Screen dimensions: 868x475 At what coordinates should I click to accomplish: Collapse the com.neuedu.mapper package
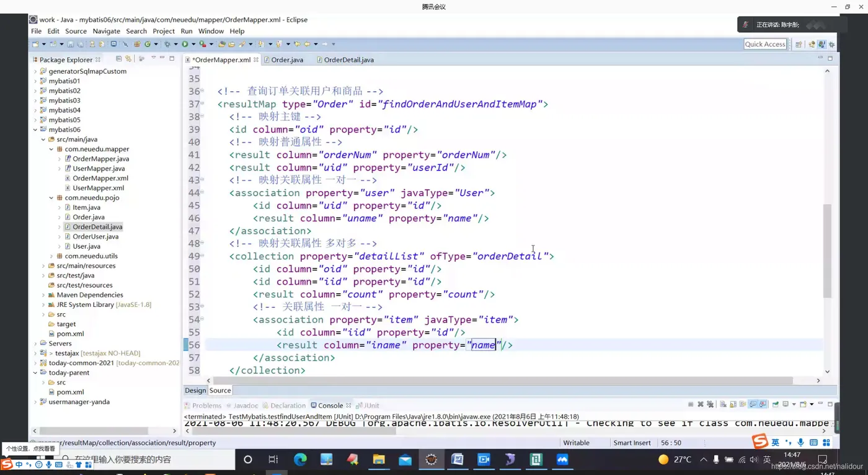(51, 149)
